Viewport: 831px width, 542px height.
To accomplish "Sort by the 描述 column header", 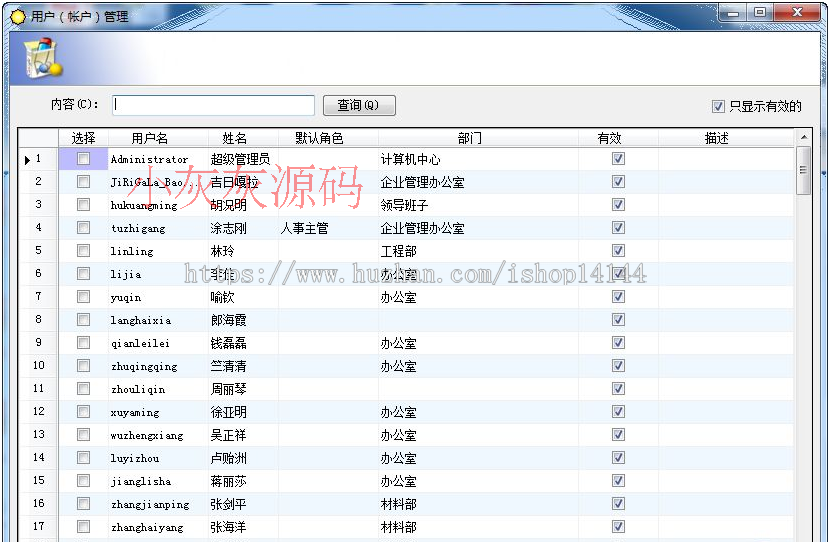I will 726,138.
